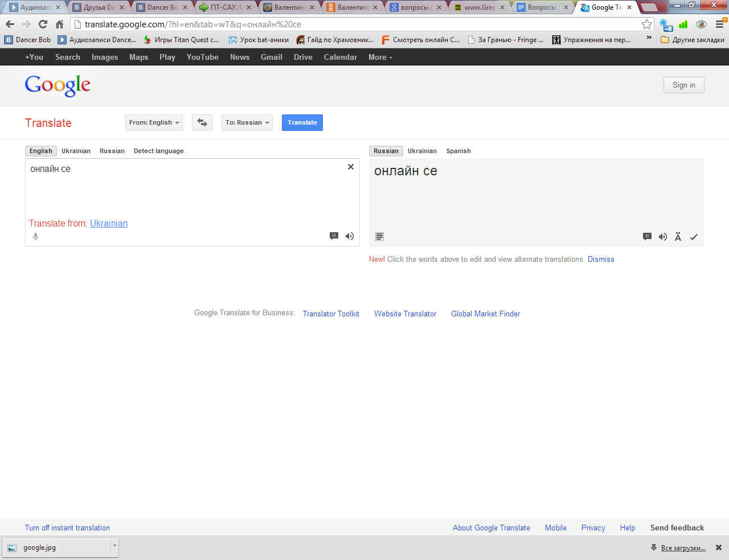Clear the source text with X icon
Image resolution: width=729 pixels, height=560 pixels.
point(351,167)
